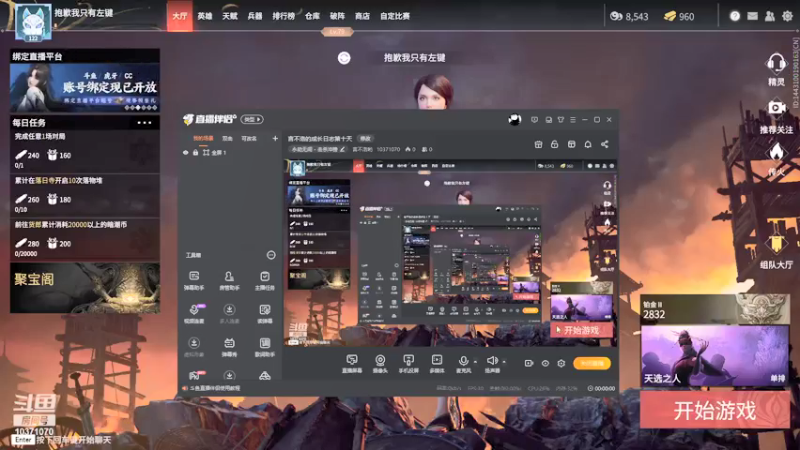
Task: Click the big 开始游戏 start game button
Action: 715,410
